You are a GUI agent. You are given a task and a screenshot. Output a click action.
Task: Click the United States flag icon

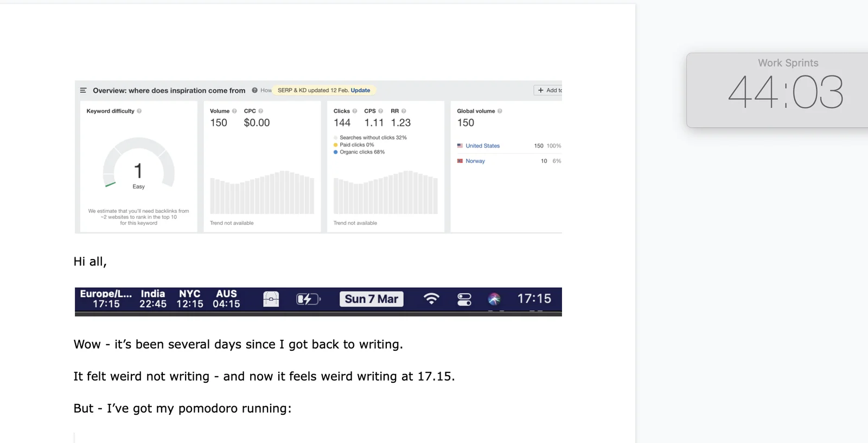pyautogui.click(x=460, y=145)
